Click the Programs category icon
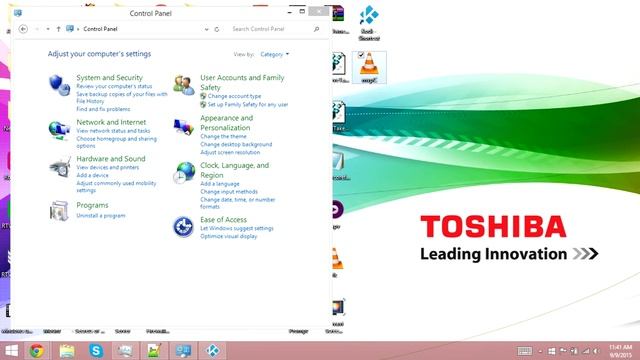 point(60,211)
